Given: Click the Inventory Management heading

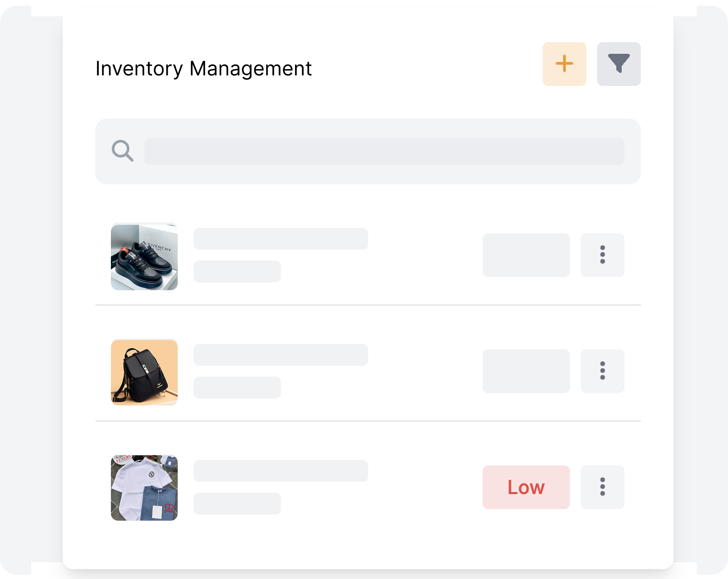Looking at the screenshot, I should tap(203, 68).
